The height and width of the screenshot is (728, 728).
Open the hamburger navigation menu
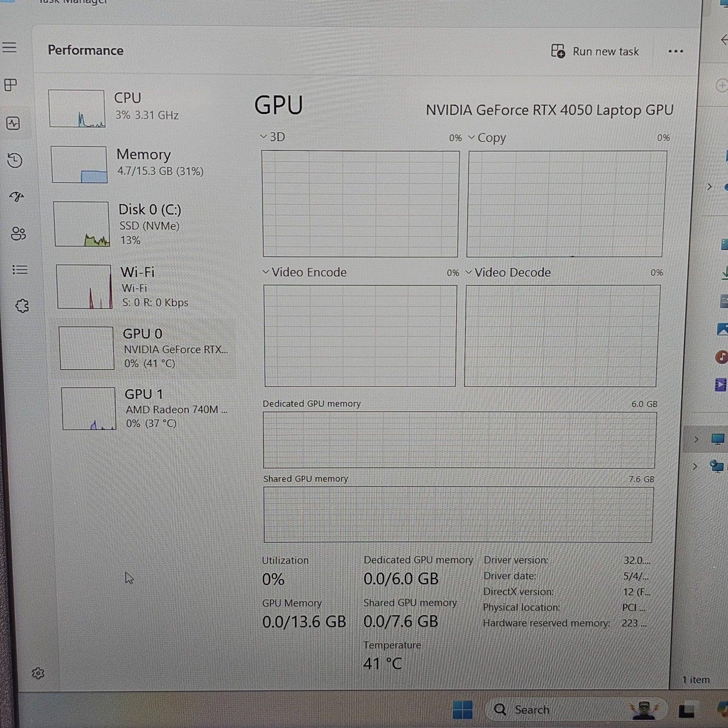click(x=9, y=48)
